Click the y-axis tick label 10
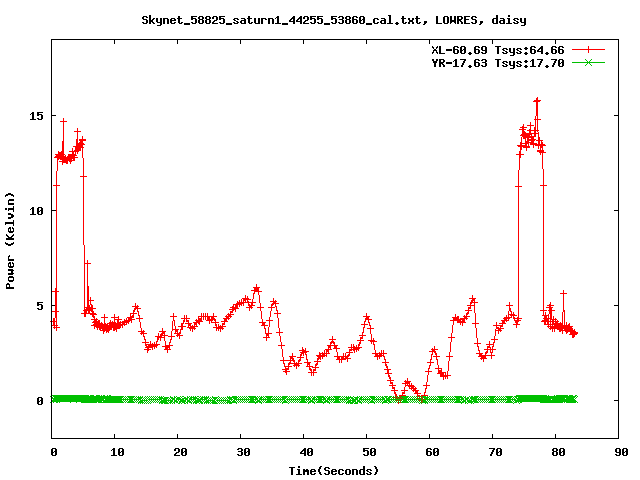The image size is (640, 480). click(x=36, y=211)
